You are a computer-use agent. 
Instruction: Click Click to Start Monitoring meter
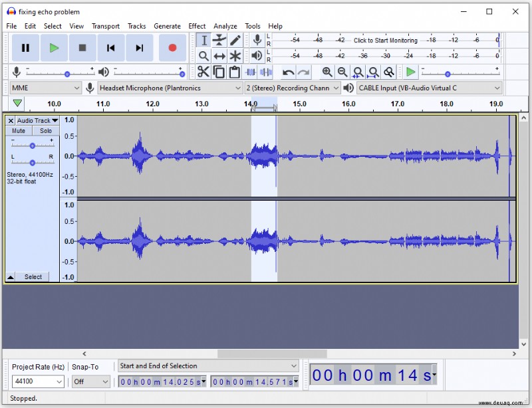(386, 41)
